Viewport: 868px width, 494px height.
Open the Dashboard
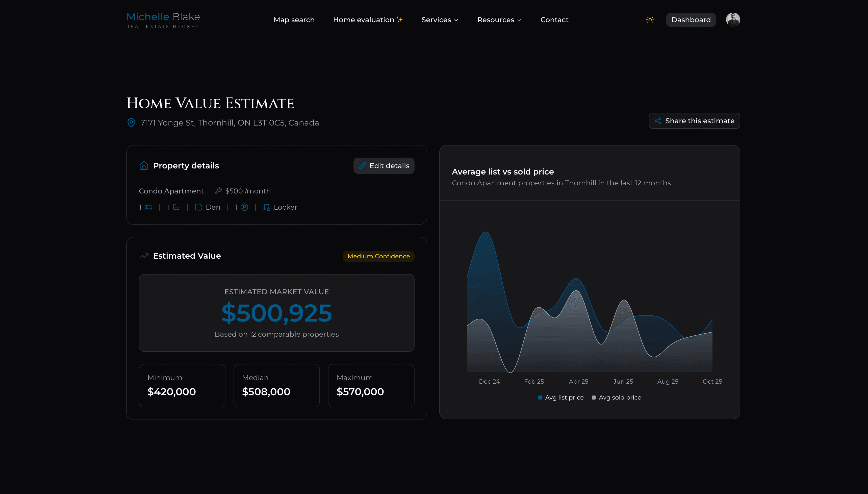(691, 20)
